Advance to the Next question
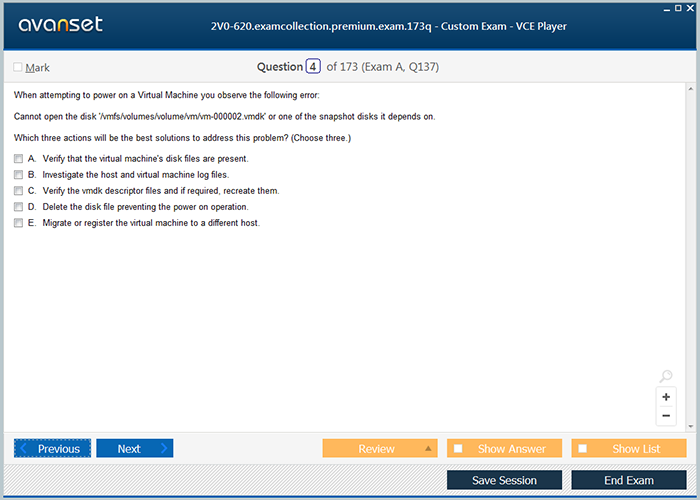The height and width of the screenshot is (500, 700). [x=134, y=449]
